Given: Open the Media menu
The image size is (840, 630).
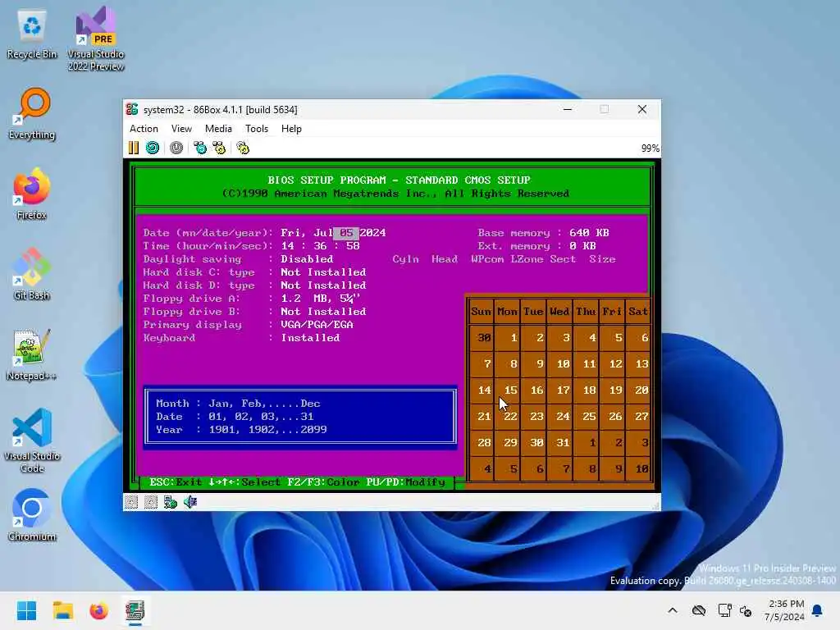Looking at the screenshot, I should [218, 129].
